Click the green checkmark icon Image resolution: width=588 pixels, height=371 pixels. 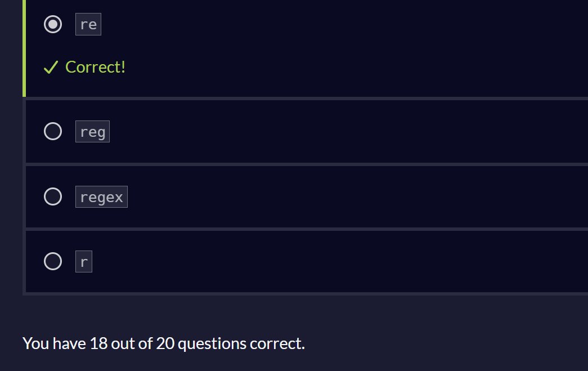pyautogui.click(x=51, y=68)
